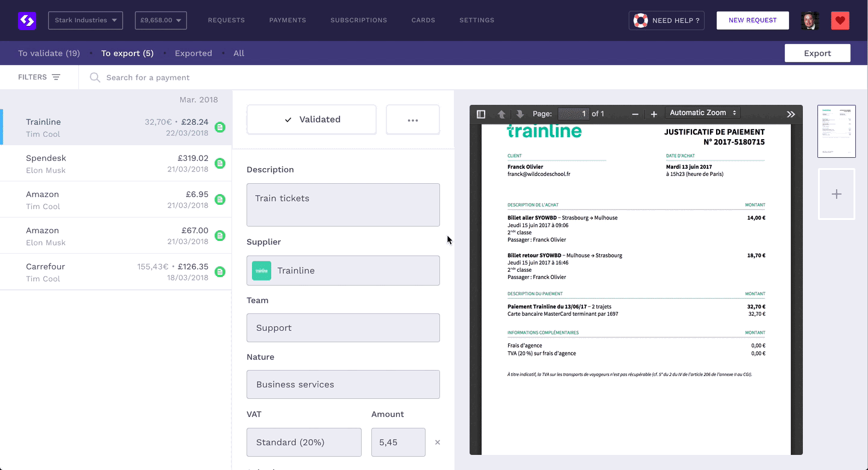Remove the VAT line using the × icon
This screenshot has height=470, width=868.
click(437, 442)
